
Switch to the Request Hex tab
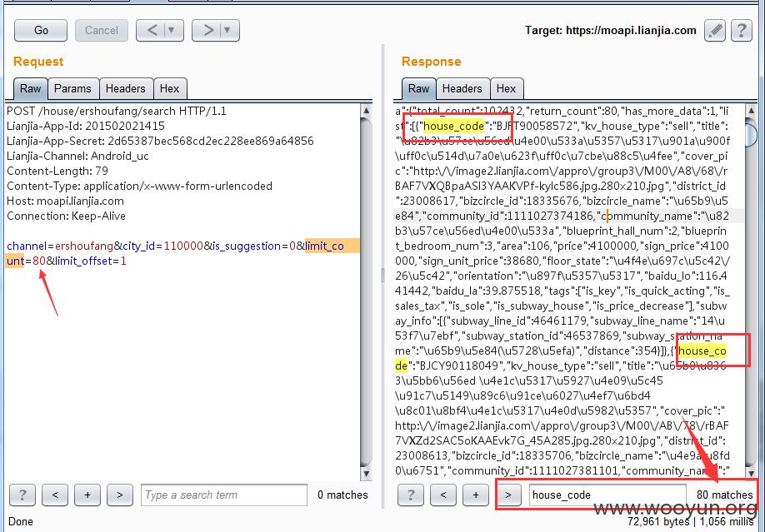[169, 89]
